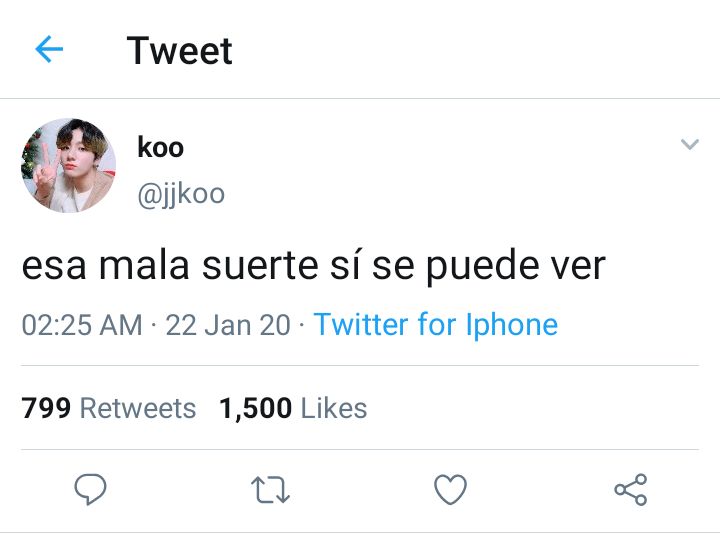Open the reply speech bubble icon

90,489
